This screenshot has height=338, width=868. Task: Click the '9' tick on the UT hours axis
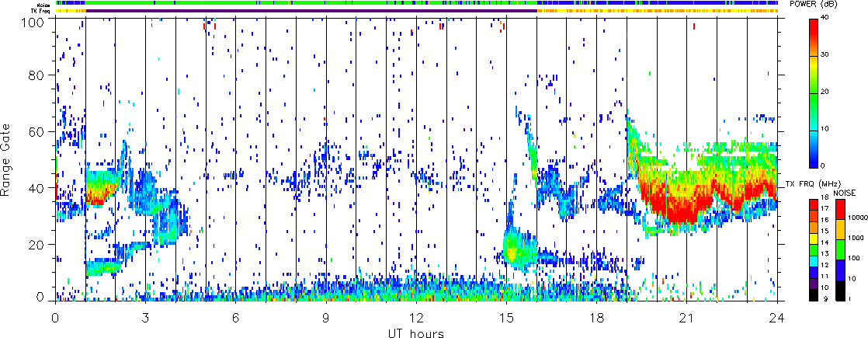pos(326,318)
